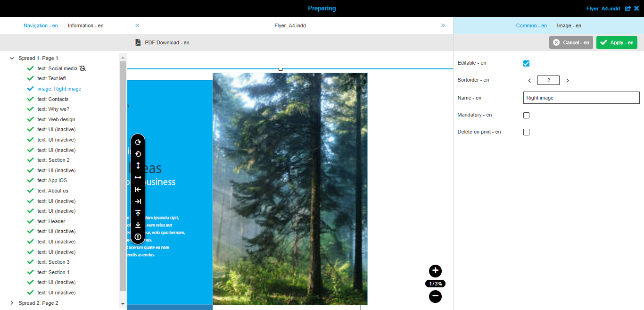
Task: Open Flyer_A4.indd in external window icon
Action: click(x=627, y=8)
